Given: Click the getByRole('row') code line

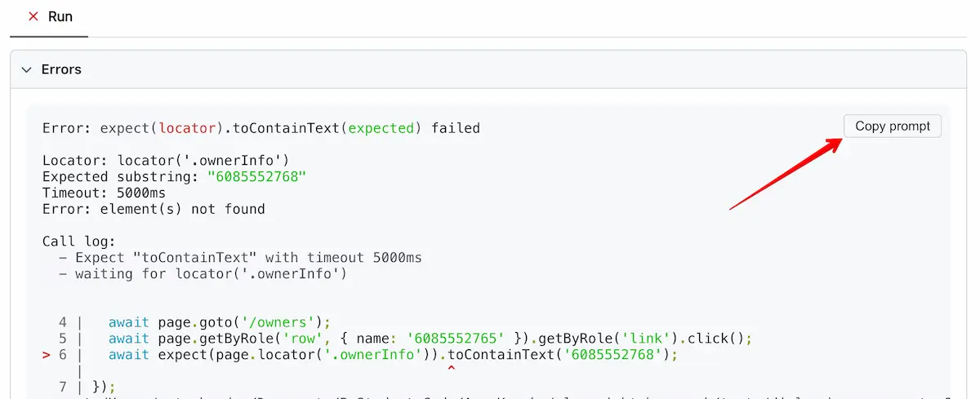Looking at the screenshot, I should [429, 339].
